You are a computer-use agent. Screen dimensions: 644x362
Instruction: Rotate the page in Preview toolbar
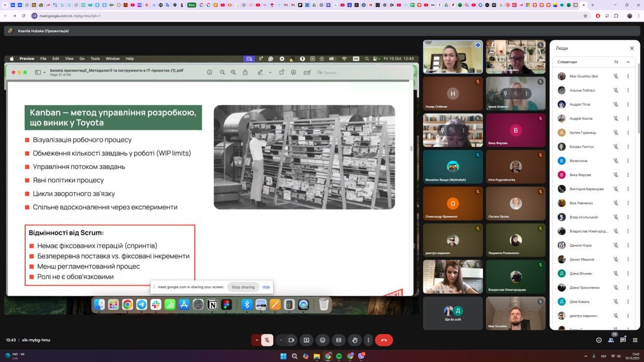tap(282, 73)
